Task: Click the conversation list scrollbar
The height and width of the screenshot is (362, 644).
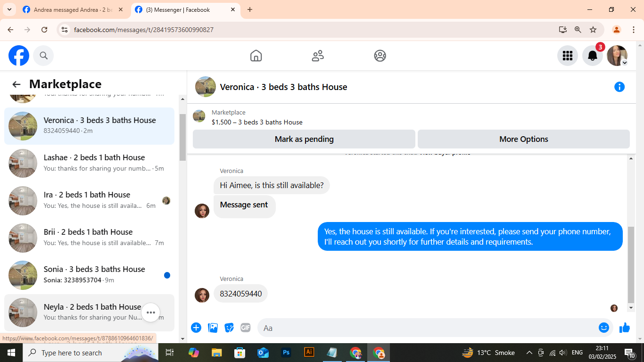Action: click(x=183, y=137)
